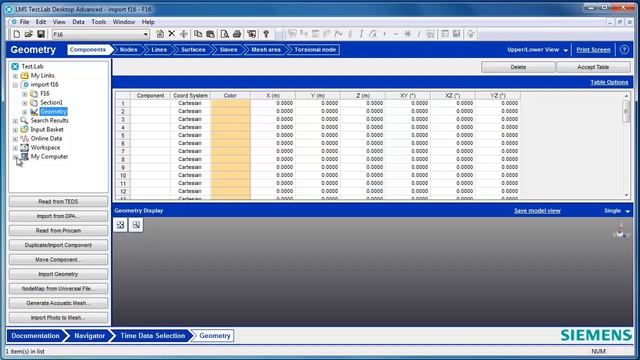Open the Upper/Lower View dropdown

click(x=566, y=50)
